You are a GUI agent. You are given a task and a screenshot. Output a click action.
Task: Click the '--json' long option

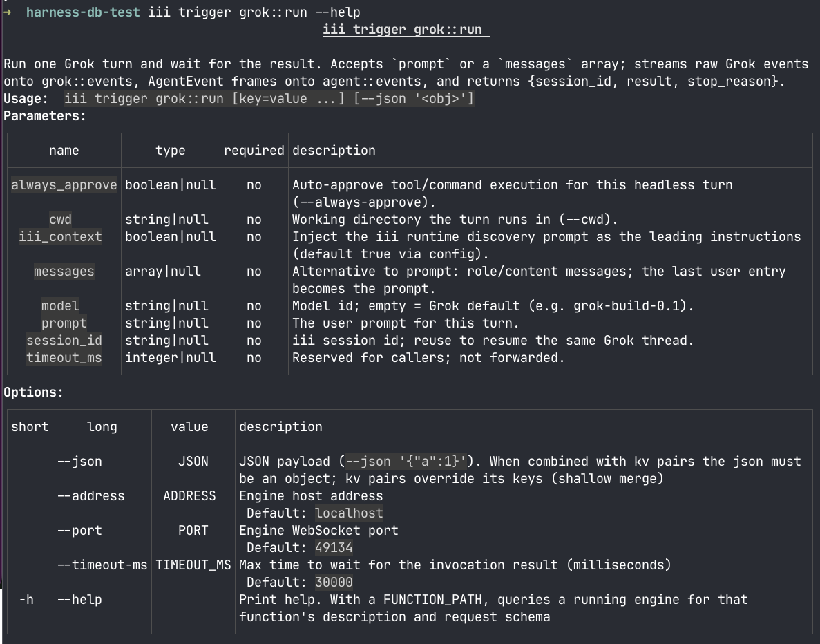pyautogui.click(x=79, y=462)
